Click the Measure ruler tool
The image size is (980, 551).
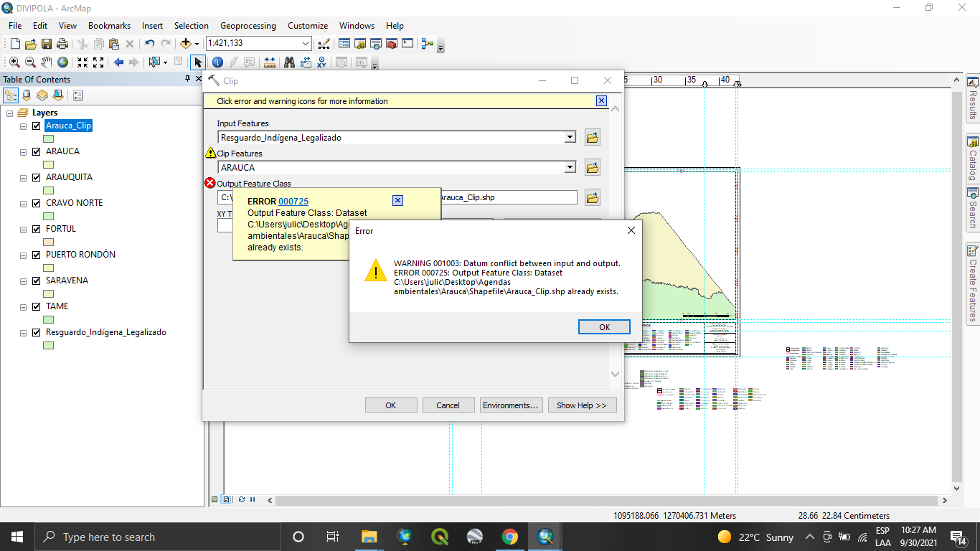[x=270, y=62]
